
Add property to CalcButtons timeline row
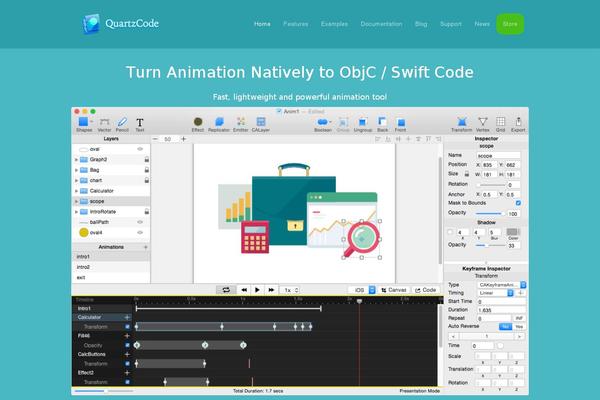point(127,354)
